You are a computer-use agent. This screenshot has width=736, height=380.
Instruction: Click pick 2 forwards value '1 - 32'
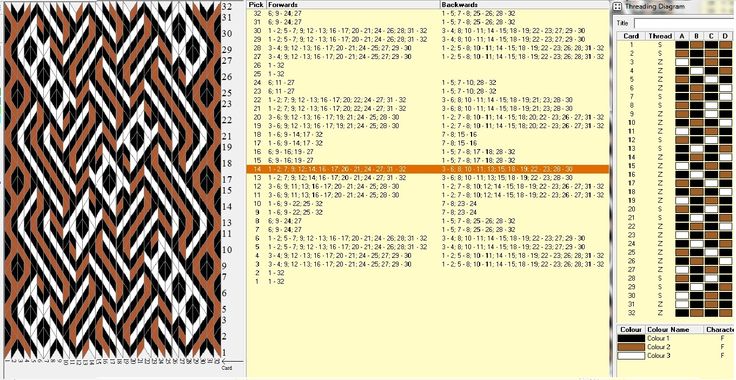[x=276, y=273]
